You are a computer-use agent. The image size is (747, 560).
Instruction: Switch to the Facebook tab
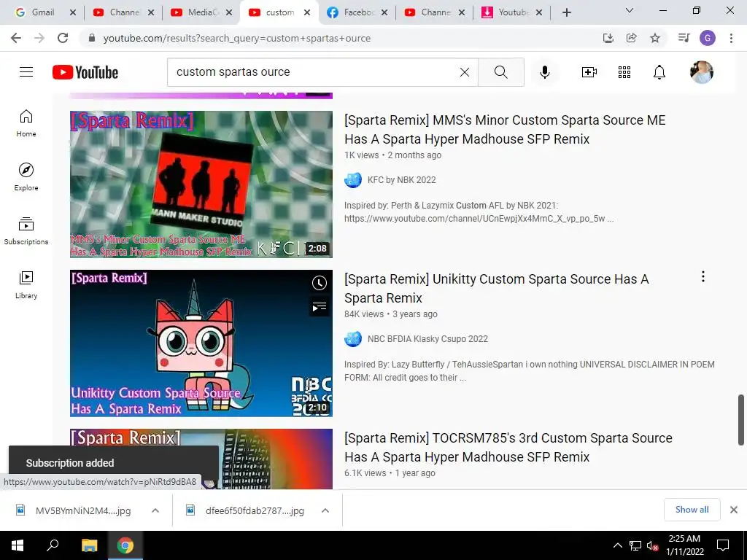point(357,12)
